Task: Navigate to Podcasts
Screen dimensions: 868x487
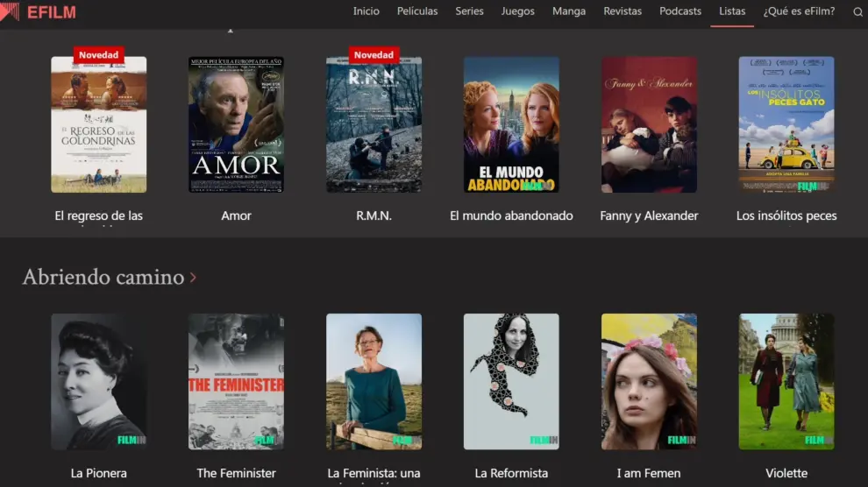Action: pyautogui.click(x=680, y=11)
